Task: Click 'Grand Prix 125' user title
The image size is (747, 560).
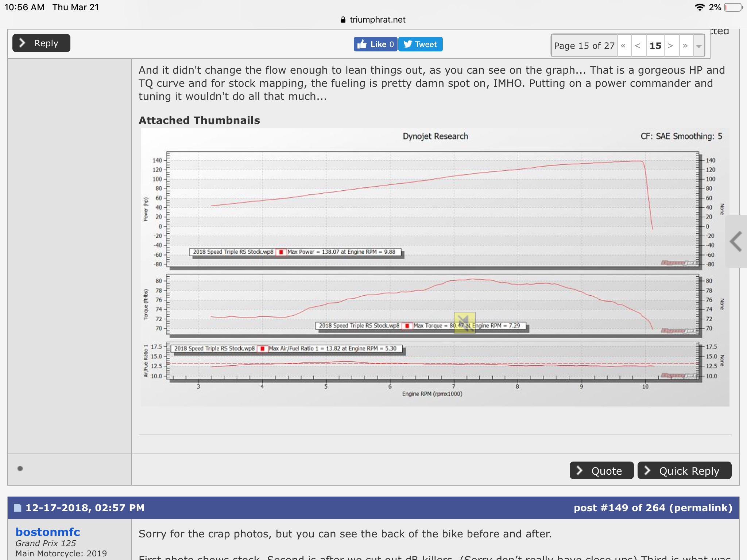Action: coord(46,543)
